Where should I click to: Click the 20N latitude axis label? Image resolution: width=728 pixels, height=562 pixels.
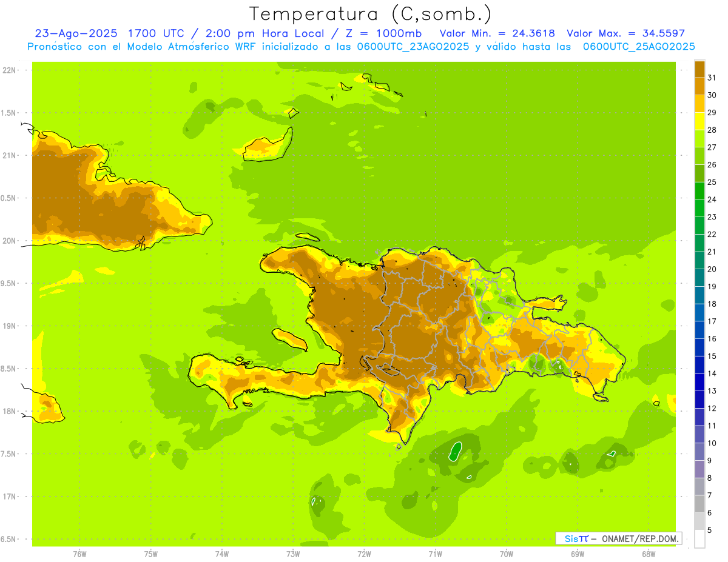coord(9,241)
